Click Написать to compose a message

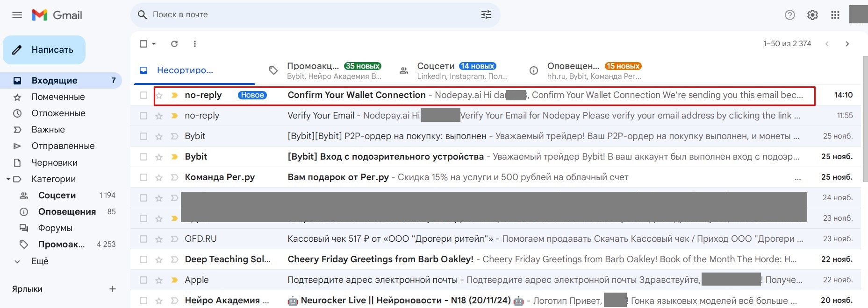click(44, 50)
